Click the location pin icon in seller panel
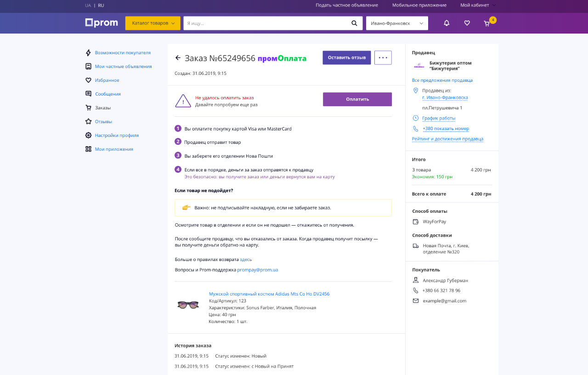The width and height of the screenshot is (588, 375). (x=416, y=91)
